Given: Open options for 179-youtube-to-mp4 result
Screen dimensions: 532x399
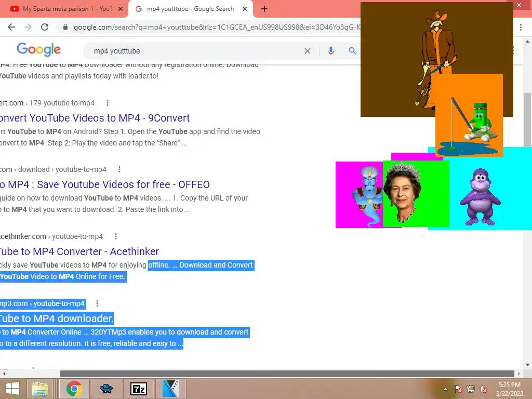Looking at the screenshot, I should coord(107,103).
